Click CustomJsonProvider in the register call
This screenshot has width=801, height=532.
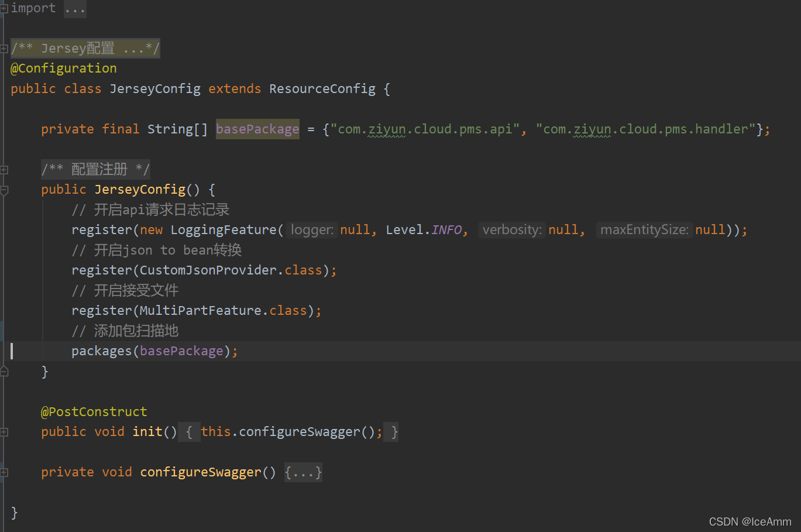pyautogui.click(x=208, y=270)
